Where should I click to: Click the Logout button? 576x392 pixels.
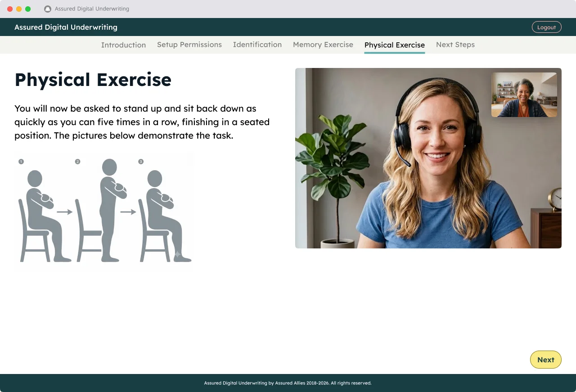547,27
